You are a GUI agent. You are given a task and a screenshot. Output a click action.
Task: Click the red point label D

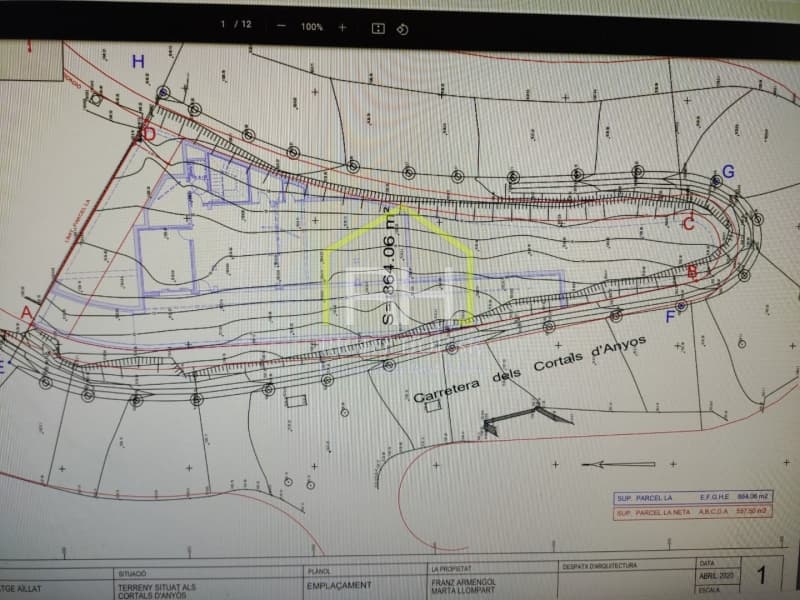coord(149,133)
